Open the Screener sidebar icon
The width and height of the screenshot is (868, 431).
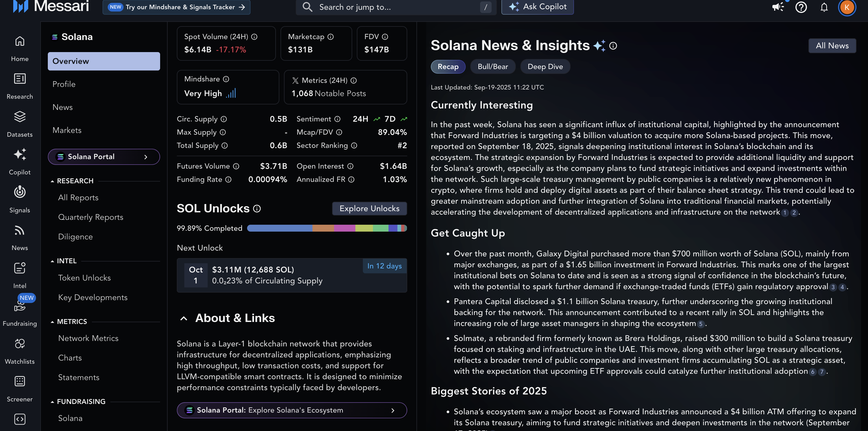pyautogui.click(x=20, y=381)
